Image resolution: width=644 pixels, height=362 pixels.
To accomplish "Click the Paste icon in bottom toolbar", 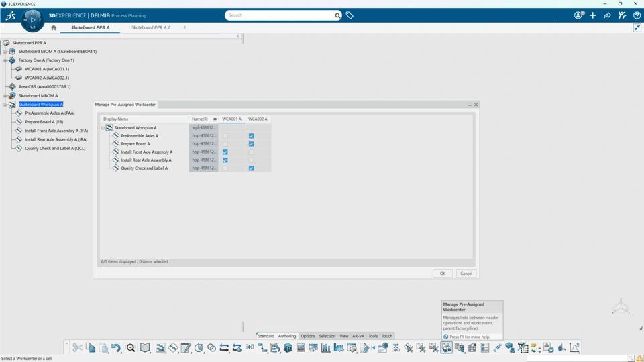I will (x=103, y=348).
